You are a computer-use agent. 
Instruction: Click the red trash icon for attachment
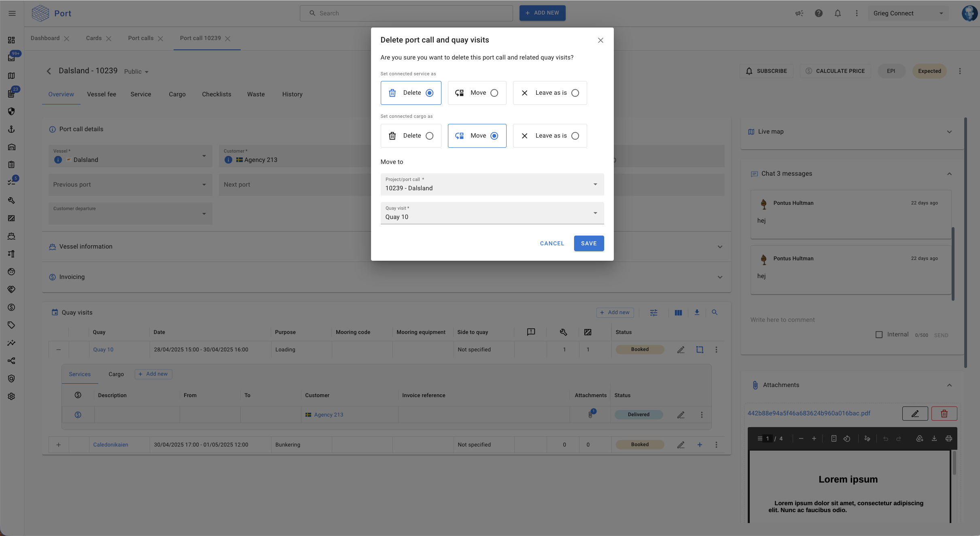coord(944,413)
